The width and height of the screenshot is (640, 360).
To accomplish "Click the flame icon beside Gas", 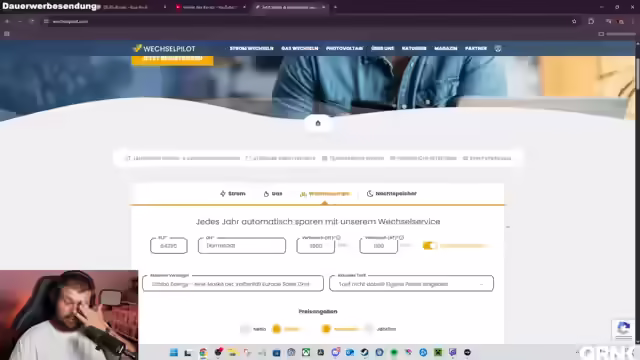I will click(266, 194).
